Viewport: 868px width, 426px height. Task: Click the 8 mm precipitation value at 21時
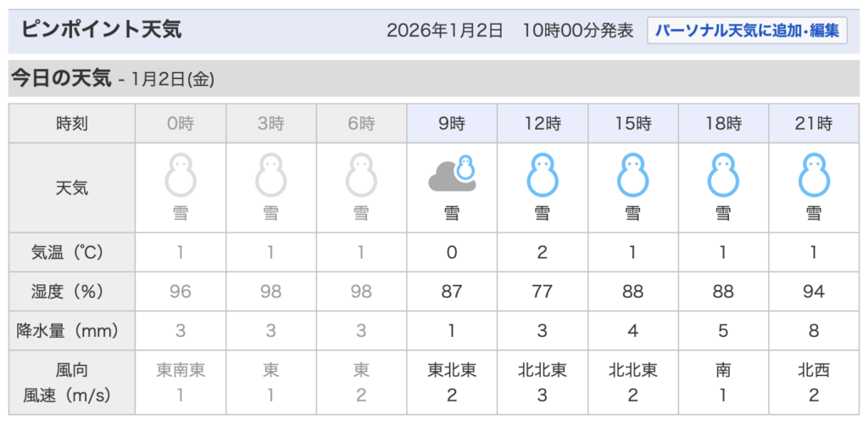pyautogui.click(x=814, y=331)
